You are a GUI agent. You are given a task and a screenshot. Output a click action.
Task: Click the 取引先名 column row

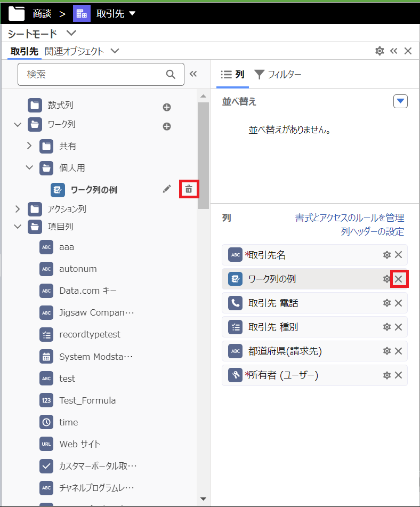tap(314, 255)
